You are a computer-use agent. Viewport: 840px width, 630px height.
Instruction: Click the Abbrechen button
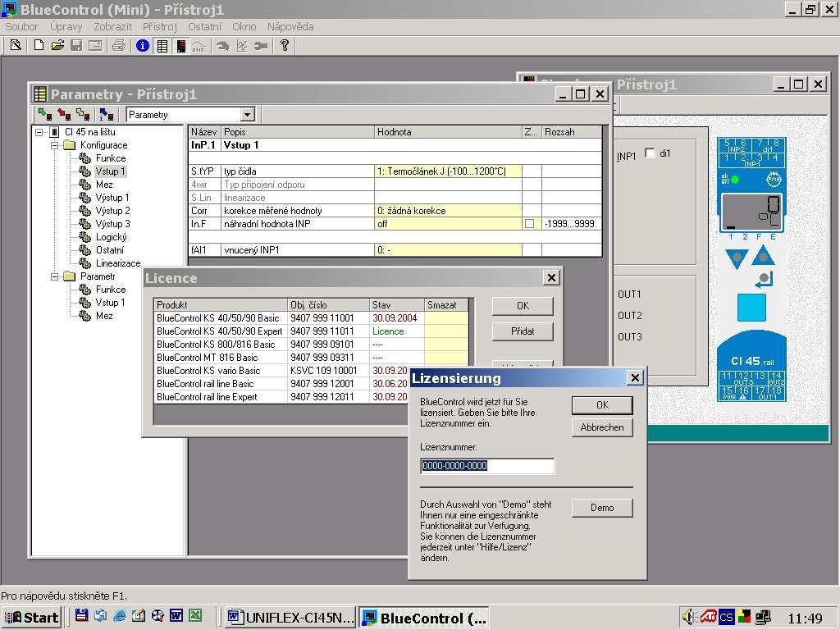[x=602, y=427]
